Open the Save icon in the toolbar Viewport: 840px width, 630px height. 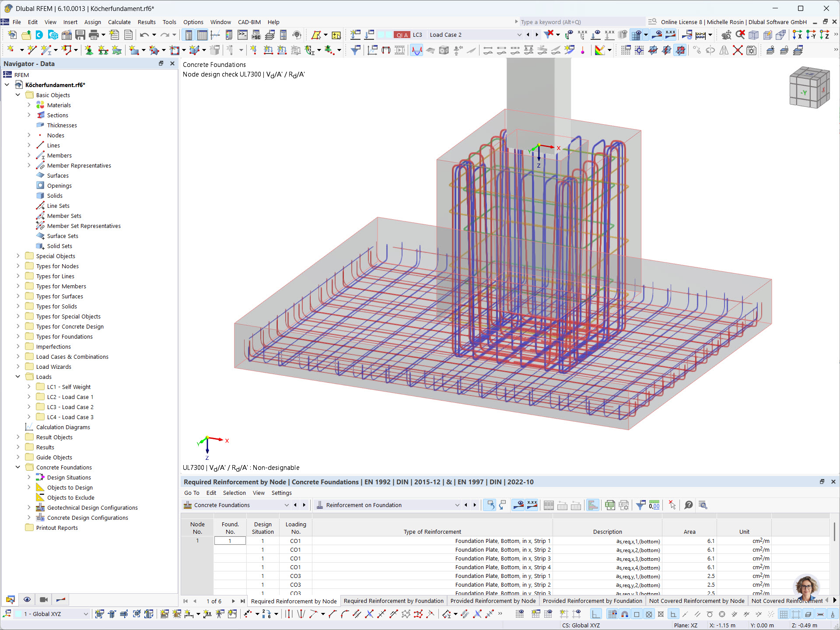click(80, 35)
